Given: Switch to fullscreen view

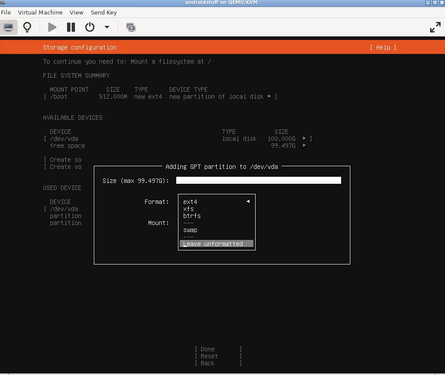Looking at the screenshot, I should pyautogui.click(x=435, y=27).
